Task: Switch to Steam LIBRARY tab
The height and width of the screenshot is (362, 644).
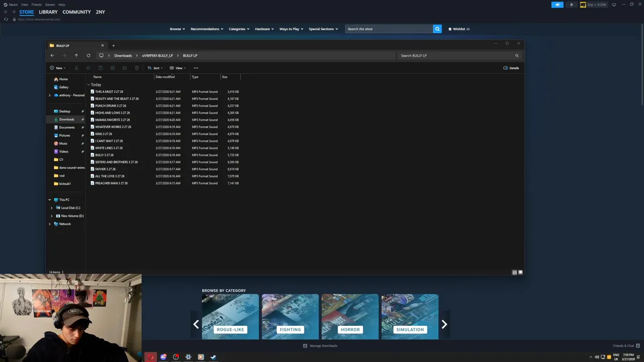Action: 48,12
